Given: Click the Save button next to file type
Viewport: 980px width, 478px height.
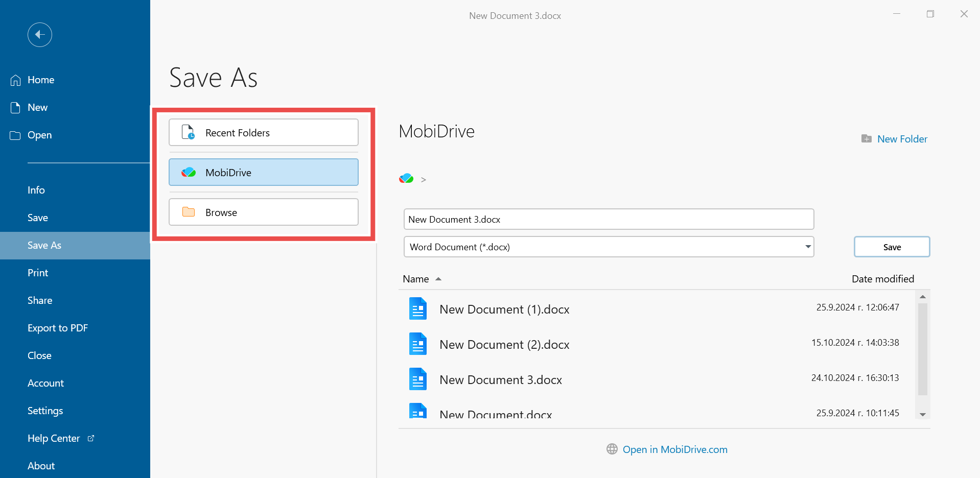Looking at the screenshot, I should point(892,247).
